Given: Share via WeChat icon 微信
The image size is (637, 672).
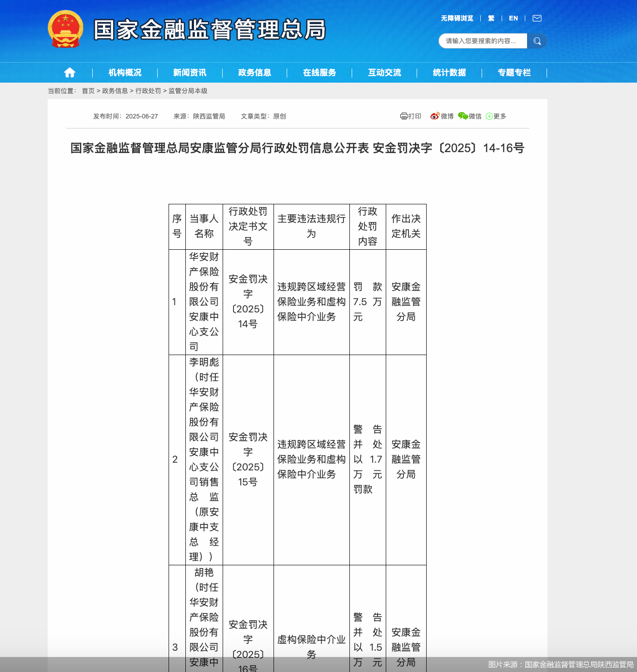Looking at the screenshot, I should click(x=470, y=116).
